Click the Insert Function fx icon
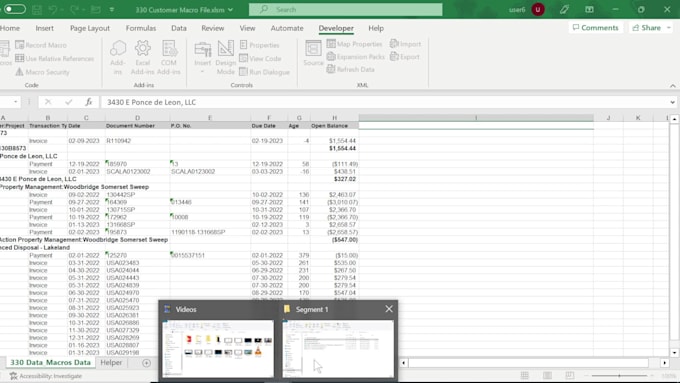 coord(88,102)
